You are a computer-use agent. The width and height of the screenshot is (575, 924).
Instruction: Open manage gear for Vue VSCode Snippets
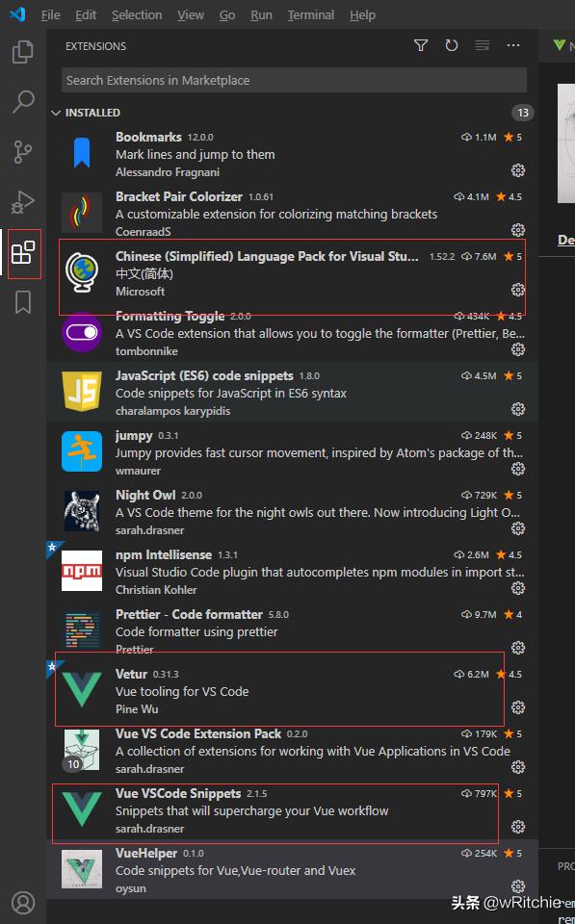click(x=518, y=827)
